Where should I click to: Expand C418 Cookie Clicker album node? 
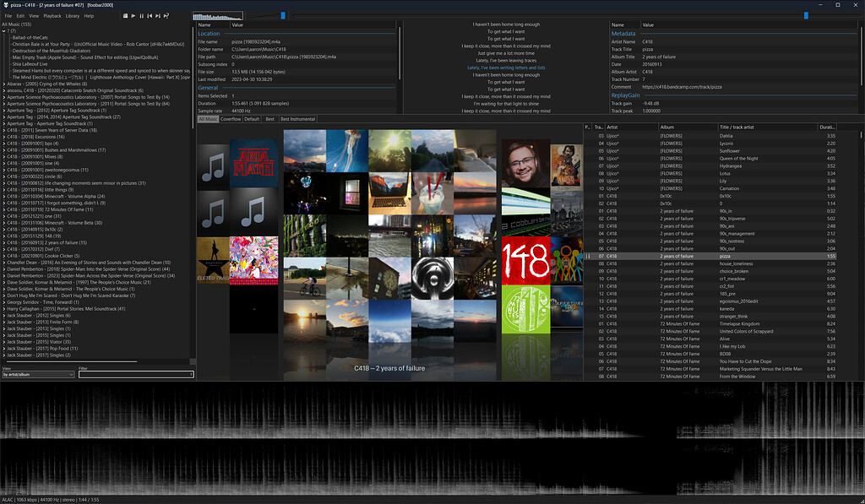click(x=4, y=256)
